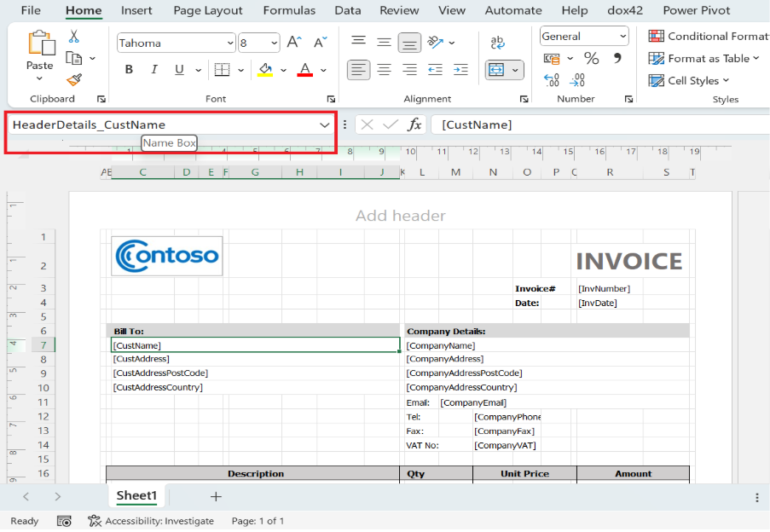This screenshot has width=770, height=532.
Task: Add a new sheet with plus button
Action: tap(216, 496)
